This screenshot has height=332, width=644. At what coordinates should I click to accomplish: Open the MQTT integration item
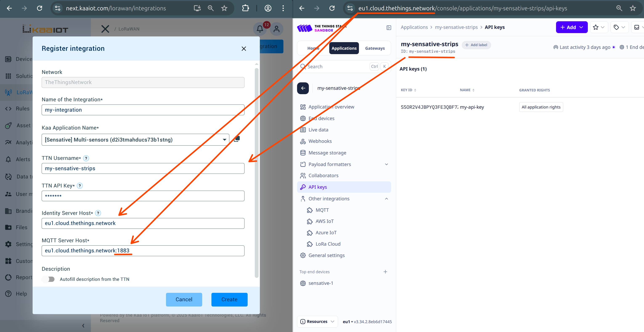point(322,210)
